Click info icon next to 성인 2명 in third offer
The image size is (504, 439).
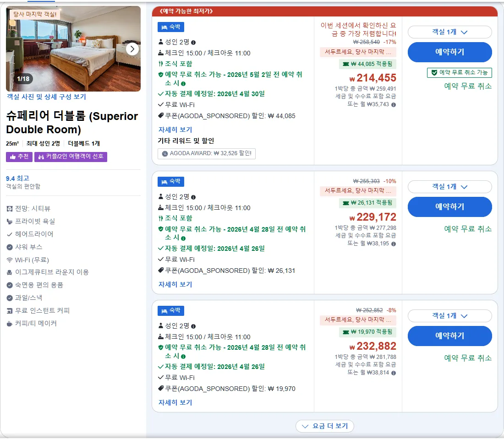[x=193, y=326]
